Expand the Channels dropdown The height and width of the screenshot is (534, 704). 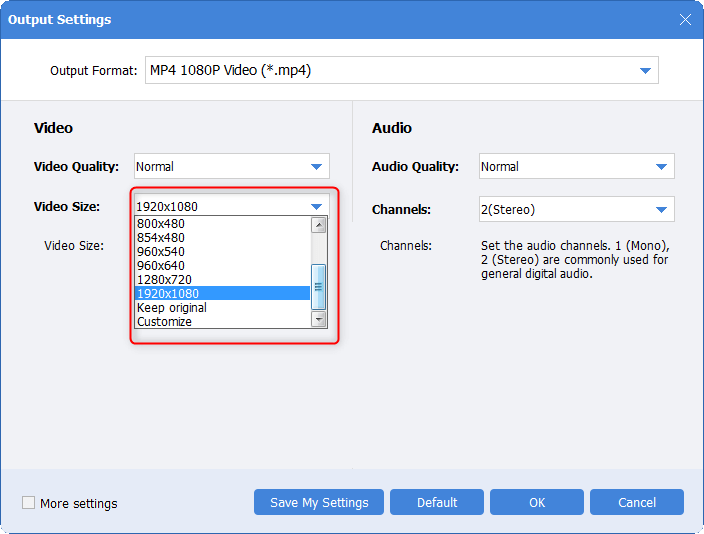[661, 209]
